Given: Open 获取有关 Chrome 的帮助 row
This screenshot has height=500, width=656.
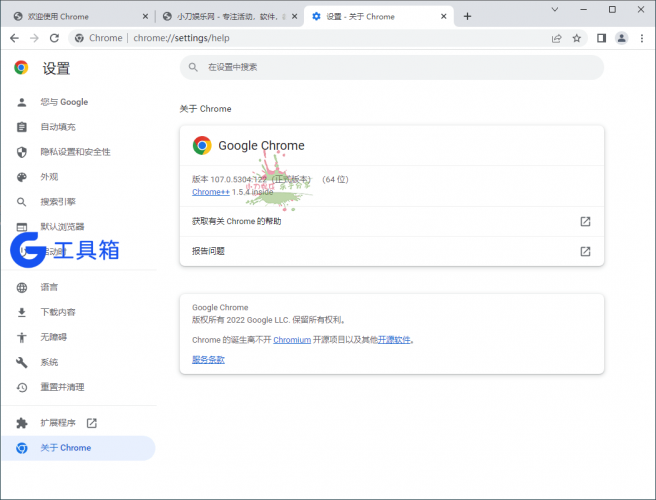Looking at the screenshot, I should [x=392, y=221].
